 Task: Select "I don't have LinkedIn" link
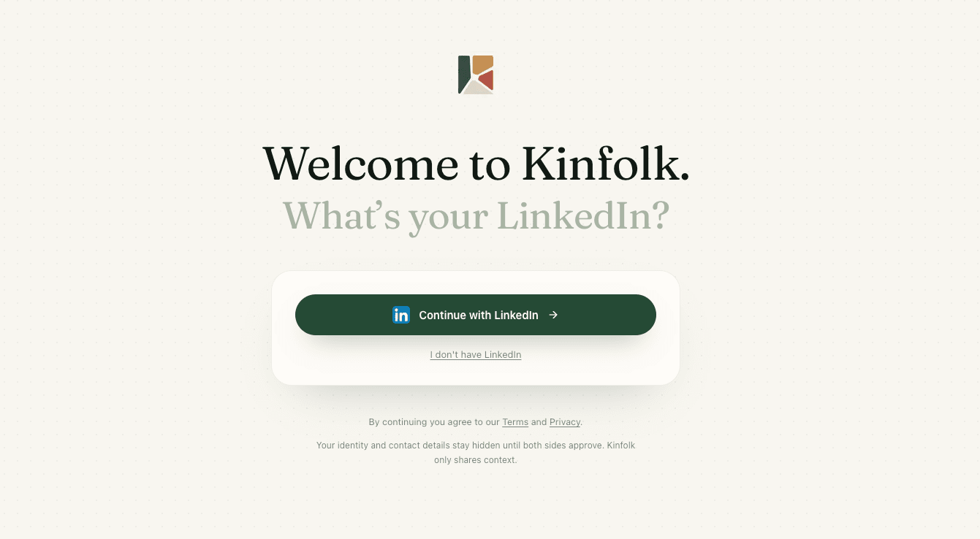pos(476,355)
